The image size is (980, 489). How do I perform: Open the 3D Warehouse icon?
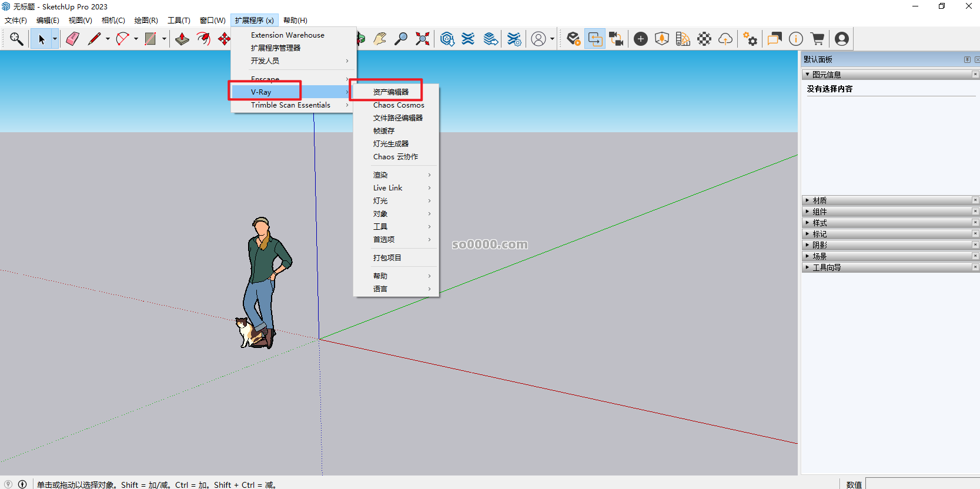(447, 39)
